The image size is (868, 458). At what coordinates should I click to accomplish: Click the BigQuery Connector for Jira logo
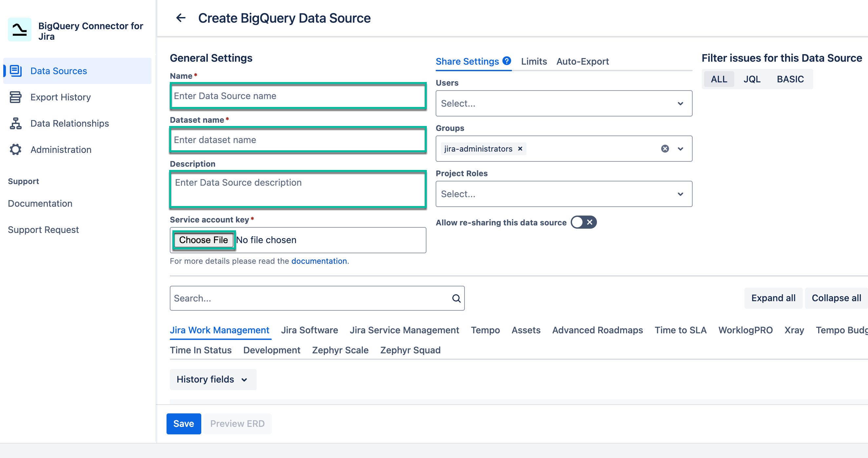pos(19,29)
